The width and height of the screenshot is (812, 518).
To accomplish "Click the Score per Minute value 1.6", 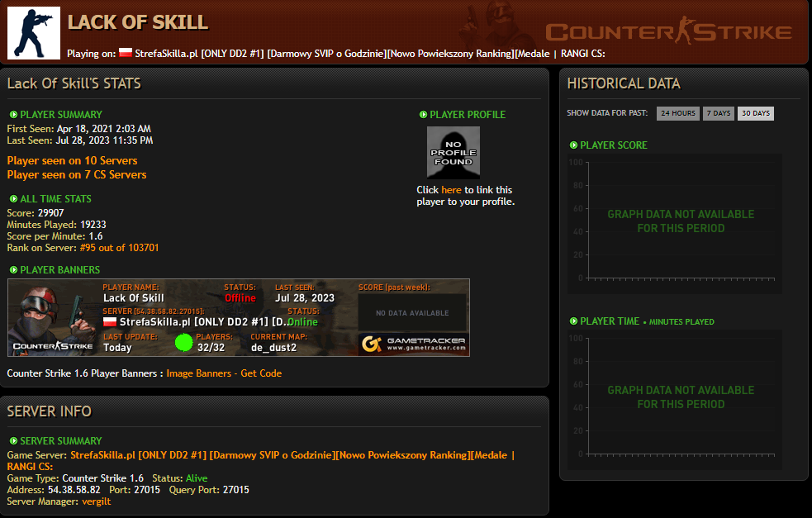I will (x=96, y=236).
